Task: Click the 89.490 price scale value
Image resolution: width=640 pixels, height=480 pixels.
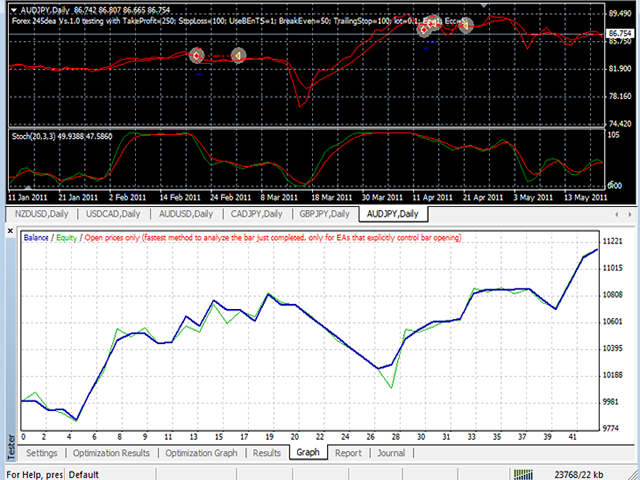Action: coord(620,13)
